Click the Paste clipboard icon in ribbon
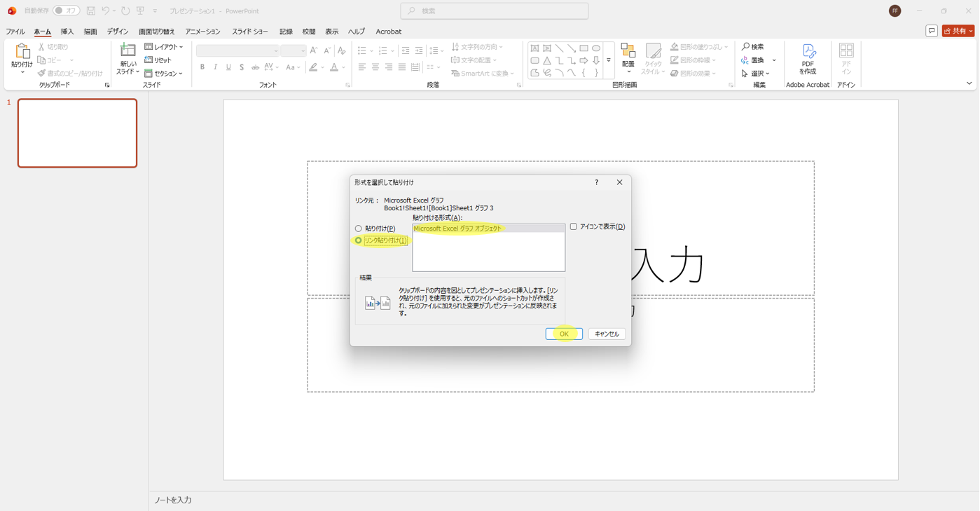980x511 pixels. tap(22, 52)
